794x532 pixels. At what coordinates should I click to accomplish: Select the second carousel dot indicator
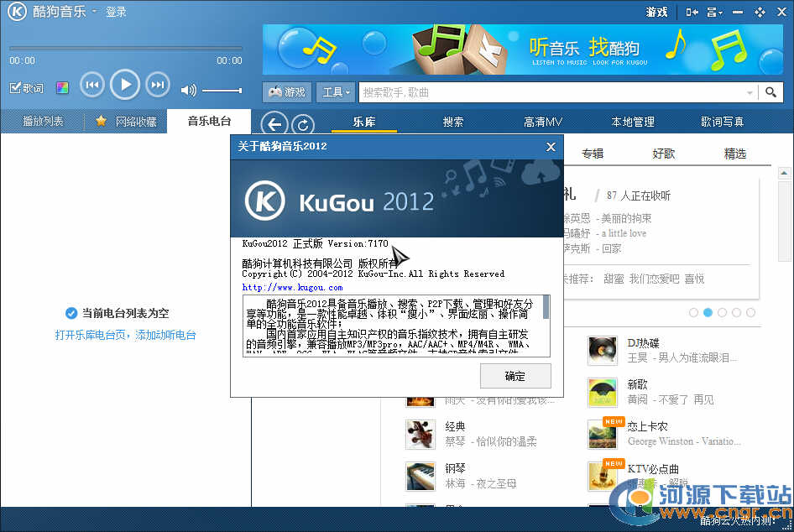708,312
